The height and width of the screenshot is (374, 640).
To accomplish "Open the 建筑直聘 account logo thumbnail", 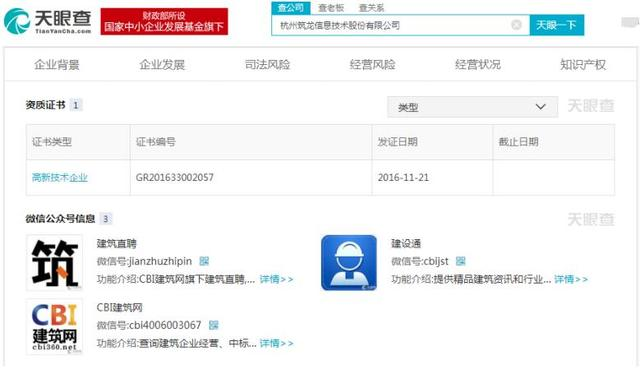I will (54, 262).
